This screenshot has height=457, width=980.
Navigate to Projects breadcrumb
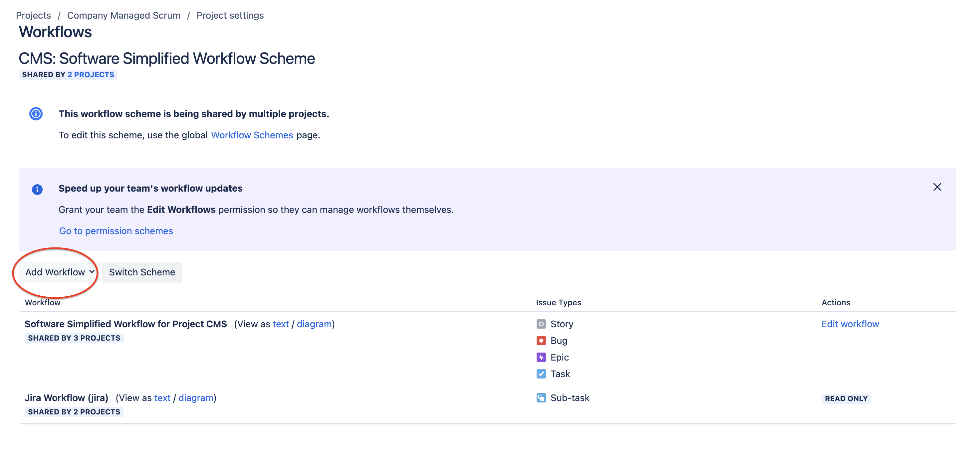tap(34, 16)
